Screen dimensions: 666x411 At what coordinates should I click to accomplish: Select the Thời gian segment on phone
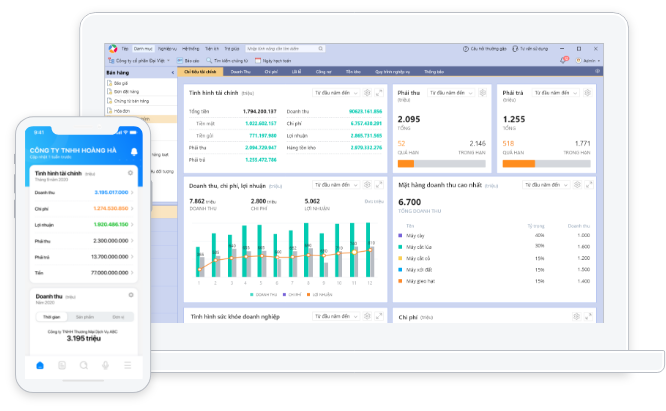50,316
